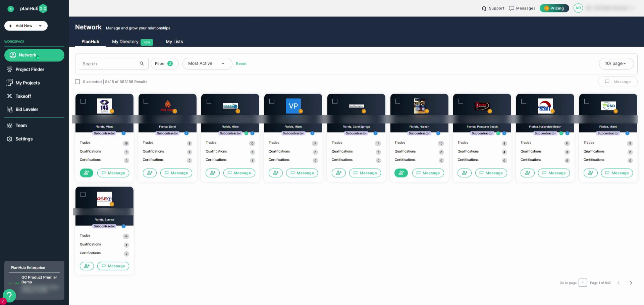Add the Florida, Doral subcontractor to network

click(150, 173)
